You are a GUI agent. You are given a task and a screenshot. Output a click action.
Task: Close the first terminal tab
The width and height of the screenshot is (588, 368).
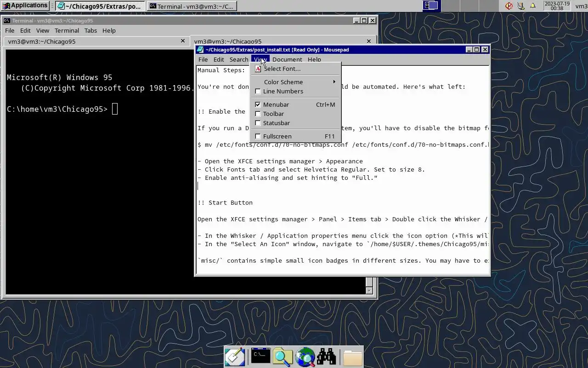point(183,41)
